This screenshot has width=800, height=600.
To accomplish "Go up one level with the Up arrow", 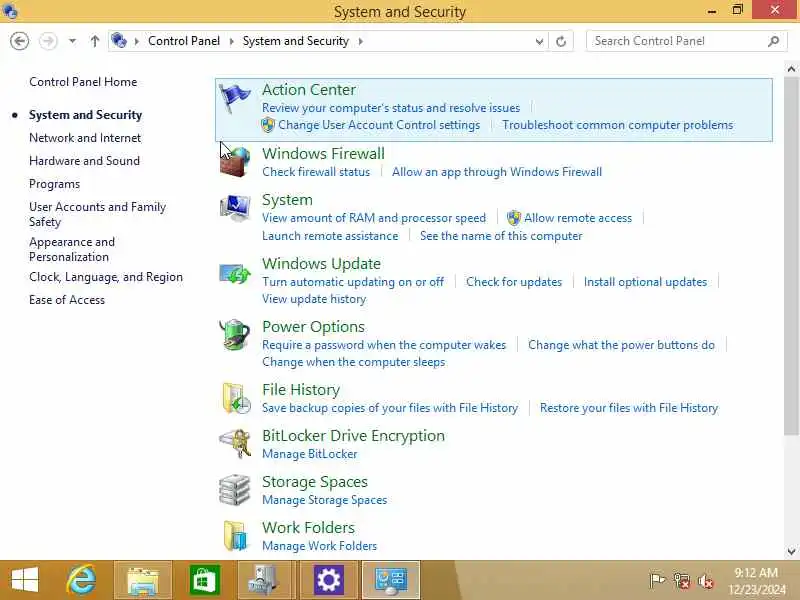I will [x=95, y=41].
